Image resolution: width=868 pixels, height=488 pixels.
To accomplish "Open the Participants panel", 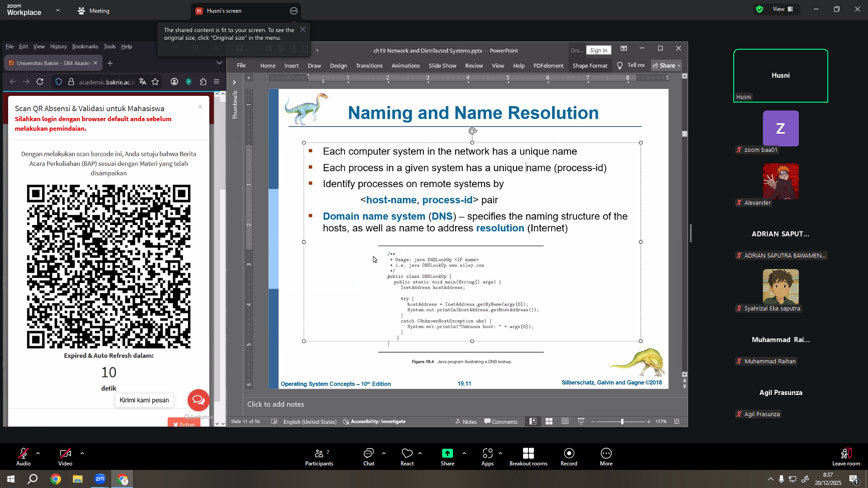I will (319, 457).
